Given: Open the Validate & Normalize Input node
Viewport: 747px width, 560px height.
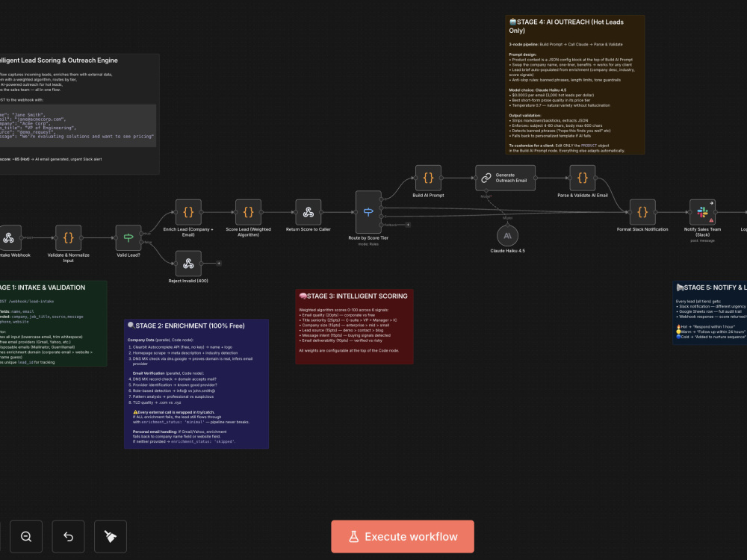Looking at the screenshot, I should 69,237.
